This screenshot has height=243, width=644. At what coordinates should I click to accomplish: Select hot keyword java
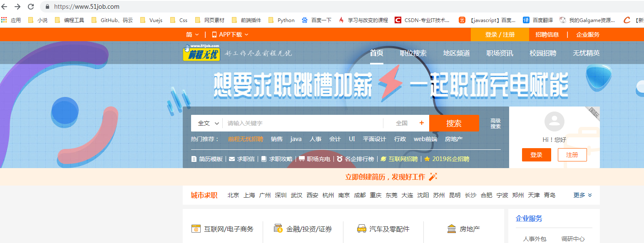296,139
